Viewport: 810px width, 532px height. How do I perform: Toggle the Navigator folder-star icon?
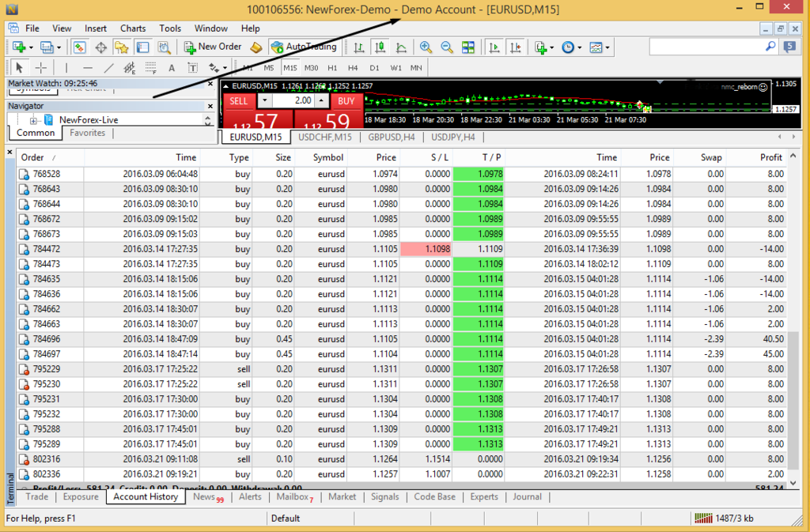pyautogui.click(x=121, y=47)
